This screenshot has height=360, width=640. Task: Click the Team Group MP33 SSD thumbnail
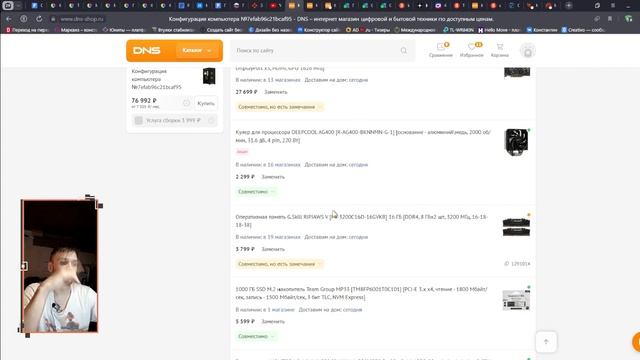pos(516,300)
